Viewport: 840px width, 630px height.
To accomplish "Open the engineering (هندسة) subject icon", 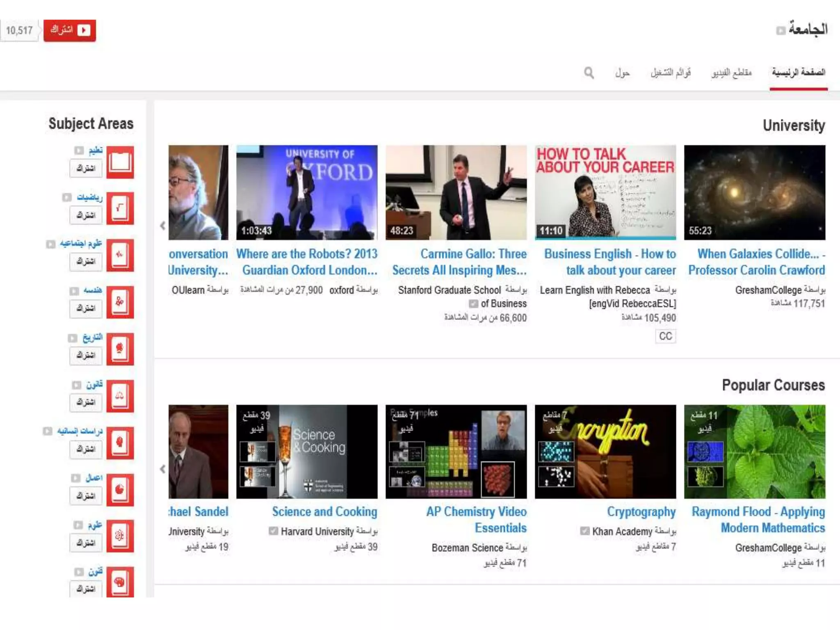I will (x=120, y=302).
